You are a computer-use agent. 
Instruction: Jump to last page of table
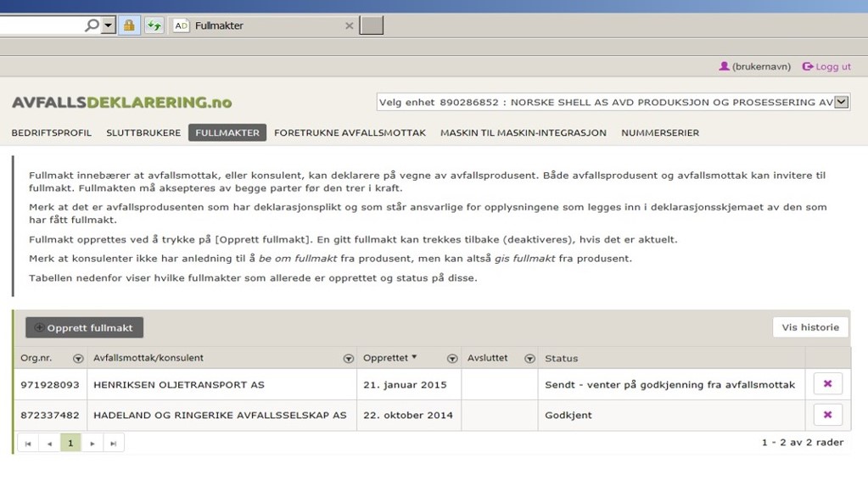114,443
